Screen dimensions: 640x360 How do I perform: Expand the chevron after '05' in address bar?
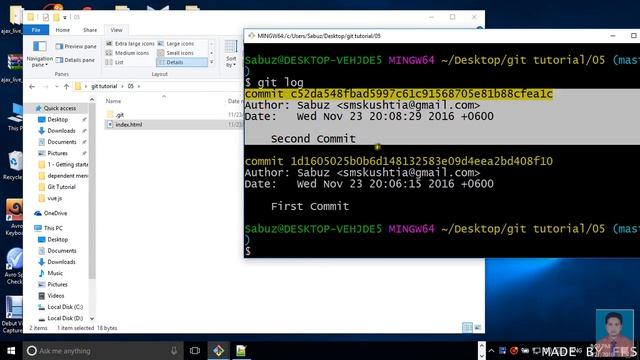(139, 86)
